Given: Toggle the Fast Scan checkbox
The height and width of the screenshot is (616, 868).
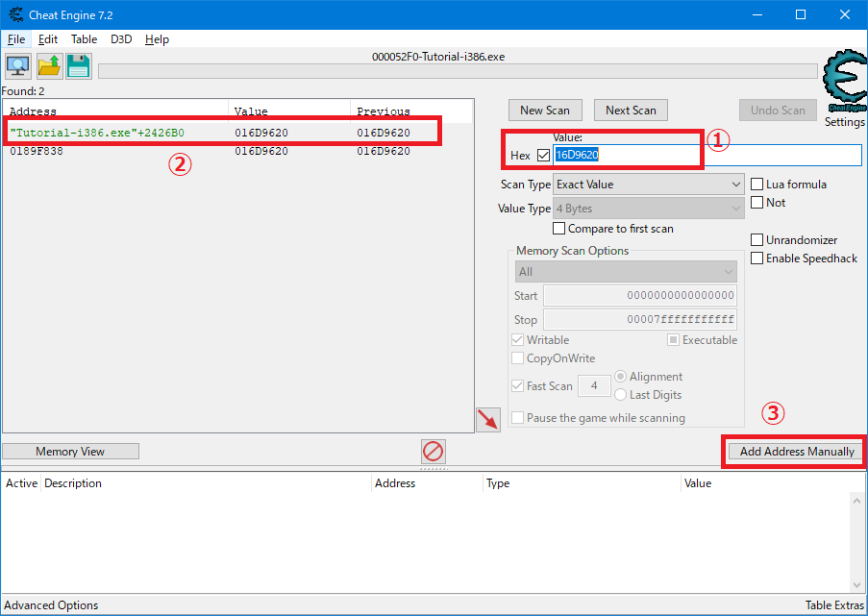Looking at the screenshot, I should [x=517, y=385].
